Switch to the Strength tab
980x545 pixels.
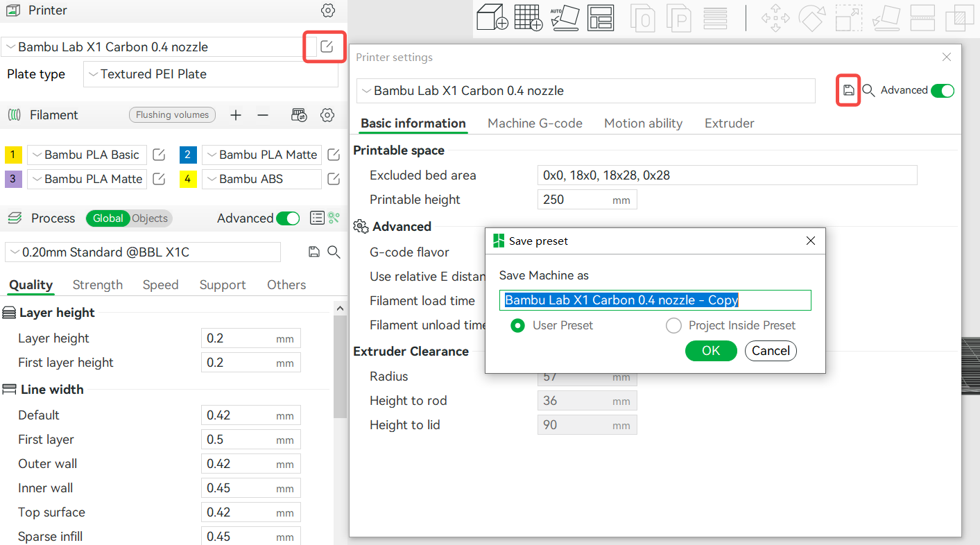click(98, 285)
